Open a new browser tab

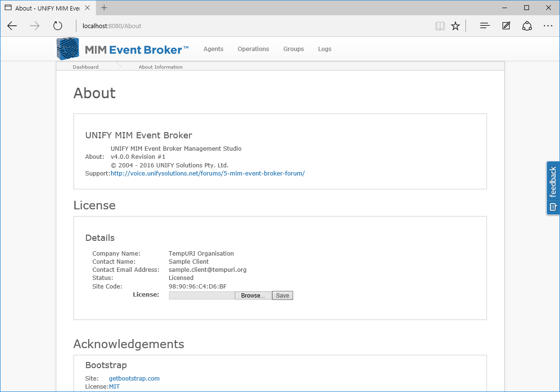coord(104,8)
